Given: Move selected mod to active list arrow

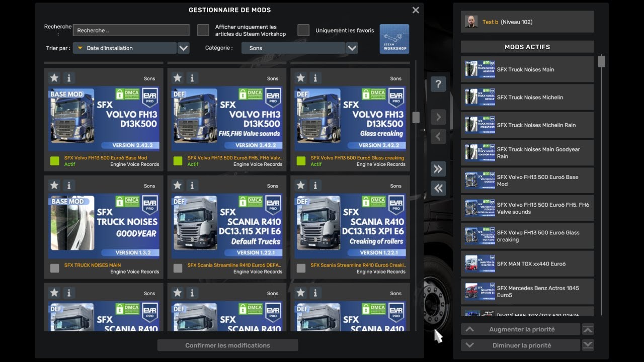Looking at the screenshot, I should 438,118.
